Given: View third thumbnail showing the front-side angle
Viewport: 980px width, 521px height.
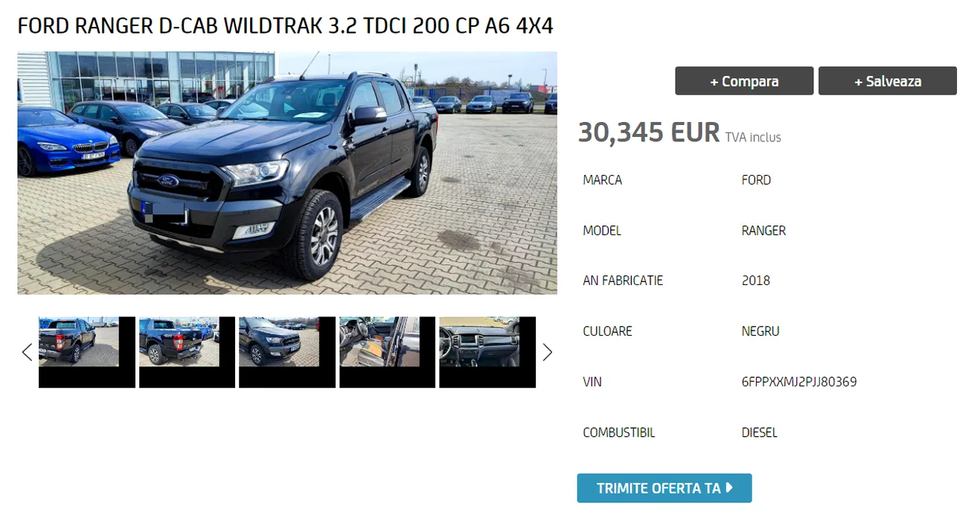Looking at the screenshot, I should [x=287, y=352].
